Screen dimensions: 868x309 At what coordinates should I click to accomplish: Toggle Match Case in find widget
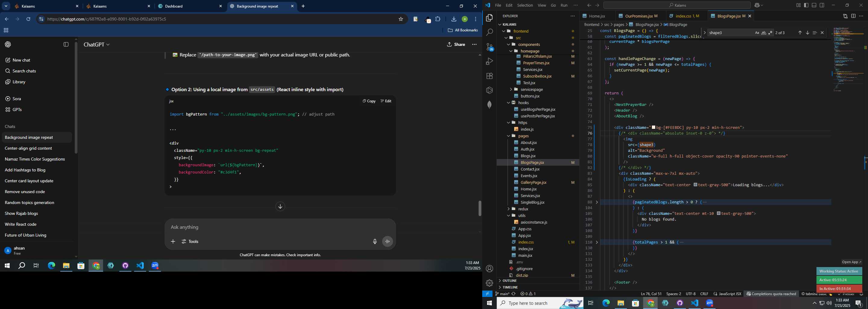click(757, 33)
